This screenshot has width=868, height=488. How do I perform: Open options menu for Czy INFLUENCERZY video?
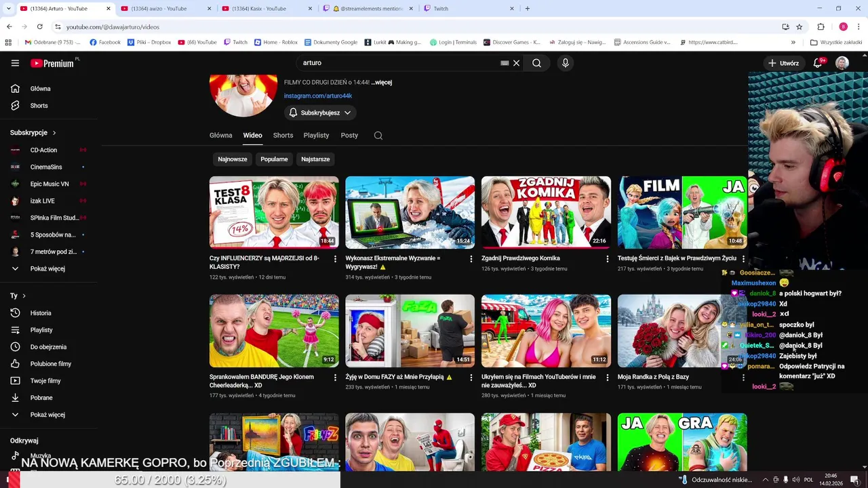(335, 259)
